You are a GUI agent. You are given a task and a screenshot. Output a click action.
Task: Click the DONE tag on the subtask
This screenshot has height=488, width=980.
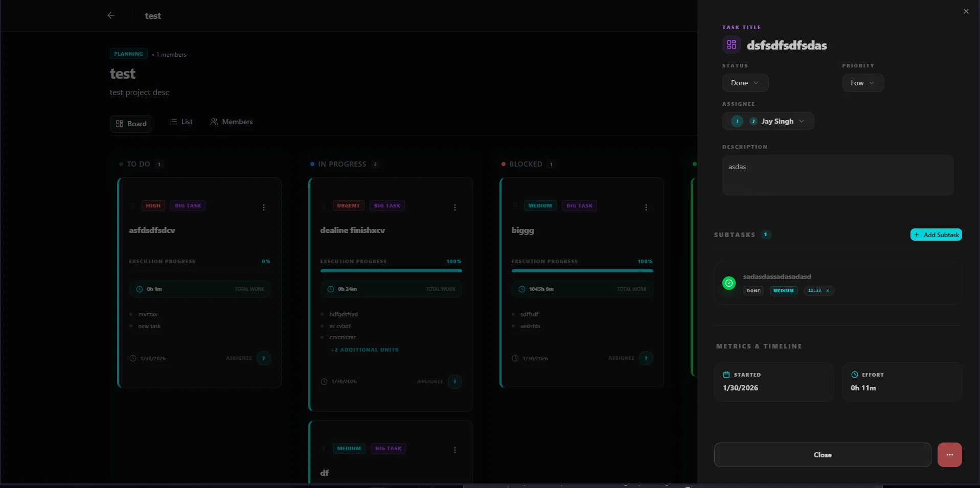(753, 291)
